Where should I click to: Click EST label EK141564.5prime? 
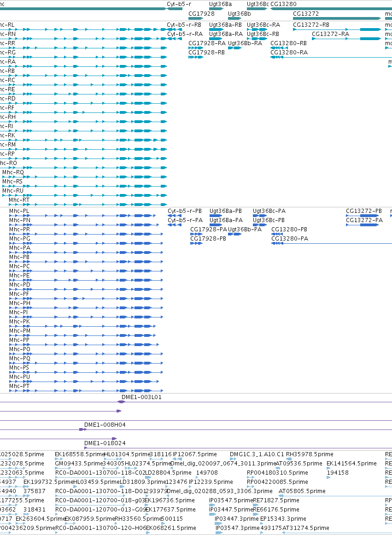click(351, 464)
